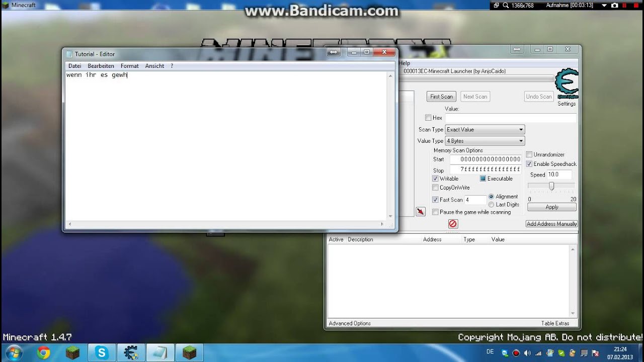Select the Last Digits radio button
Screen dimensions: 644x362
pyautogui.click(x=492, y=205)
